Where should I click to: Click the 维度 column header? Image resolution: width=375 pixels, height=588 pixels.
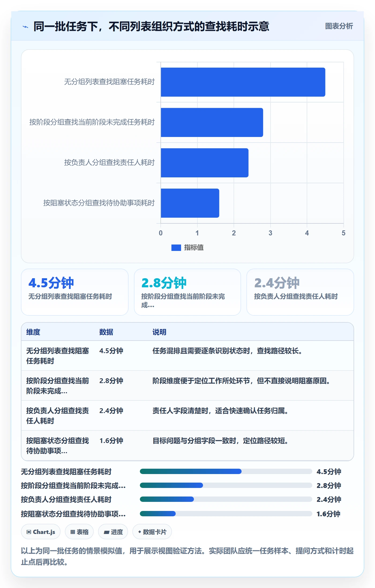(33, 332)
